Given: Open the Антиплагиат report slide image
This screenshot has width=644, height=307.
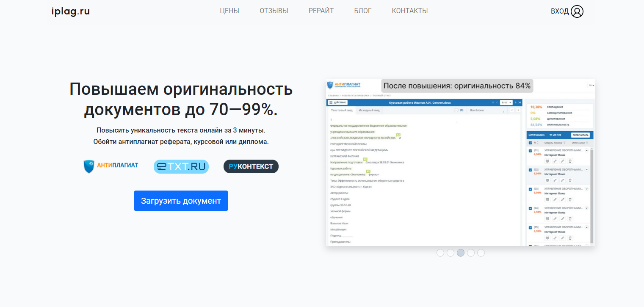Looking at the screenshot, I should pos(461,162).
